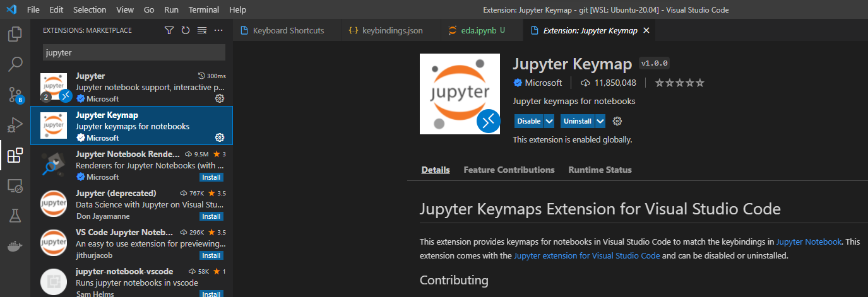Open the Explorer view in activity bar
This screenshot has height=297, width=868.
coord(15,33)
